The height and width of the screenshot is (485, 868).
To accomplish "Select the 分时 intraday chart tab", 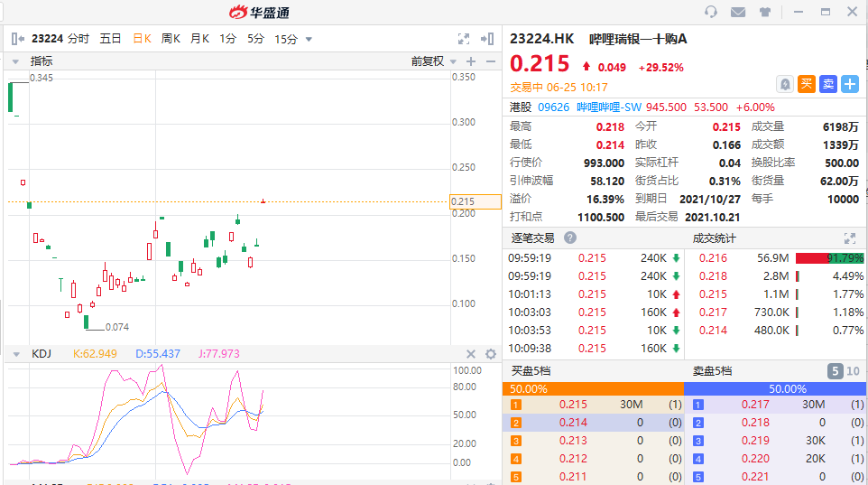I will coord(78,39).
